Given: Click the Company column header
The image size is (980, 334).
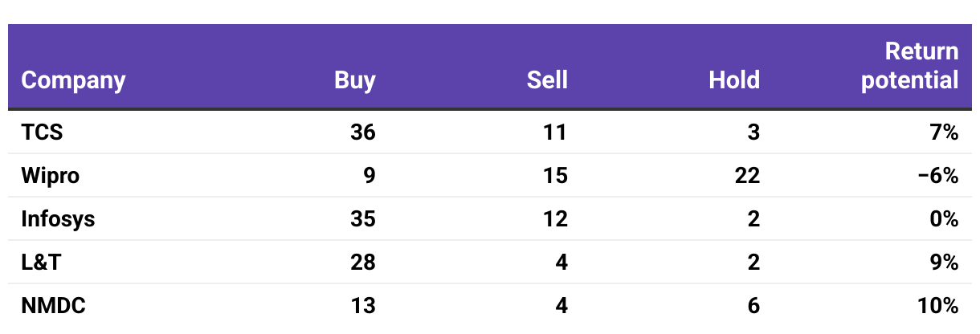Looking at the screenshot, I should [73, 80].
